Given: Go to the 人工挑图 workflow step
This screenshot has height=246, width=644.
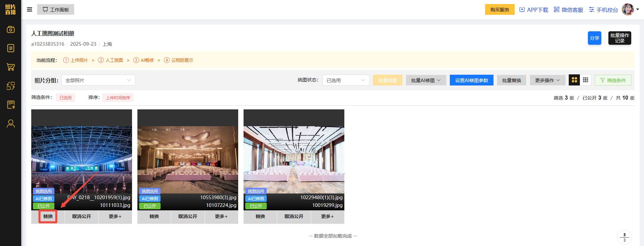Looking at the screenshot, I should click(111, 60).
